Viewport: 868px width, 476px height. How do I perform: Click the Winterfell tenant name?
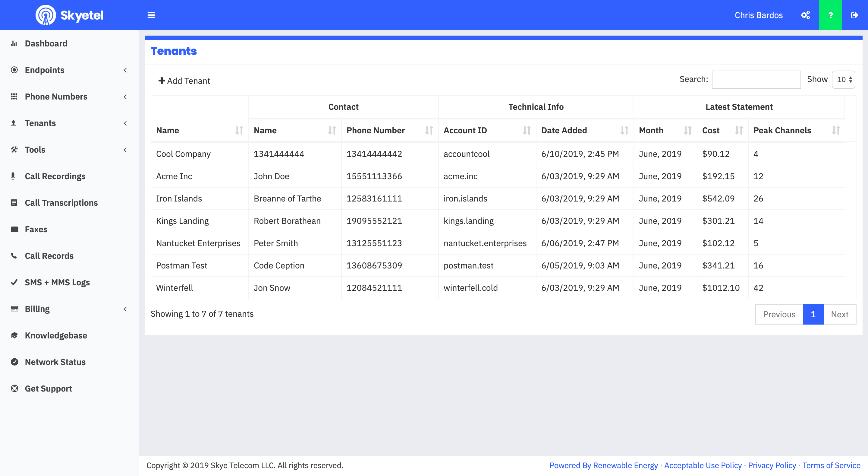coord(175,288)
